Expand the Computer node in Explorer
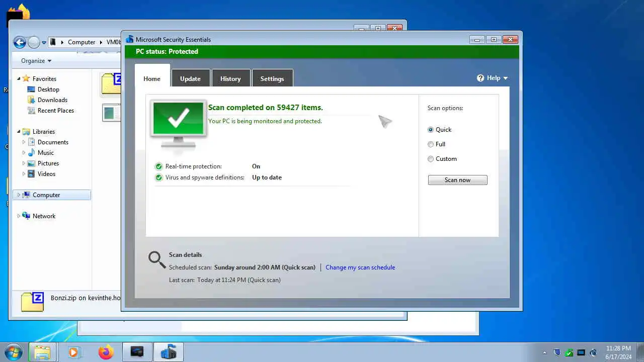The height and width of the screenshot is (362, 644). 19,195
